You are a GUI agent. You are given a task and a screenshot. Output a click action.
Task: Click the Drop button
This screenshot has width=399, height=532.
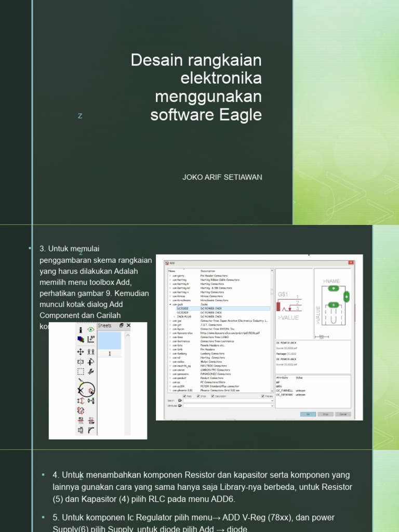[325, 414]
